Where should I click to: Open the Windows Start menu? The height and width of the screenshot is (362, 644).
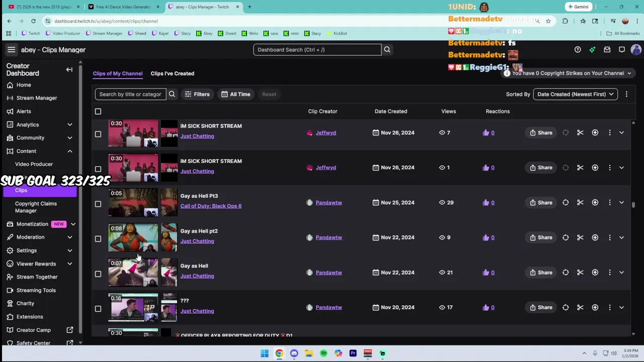(265, 353)
